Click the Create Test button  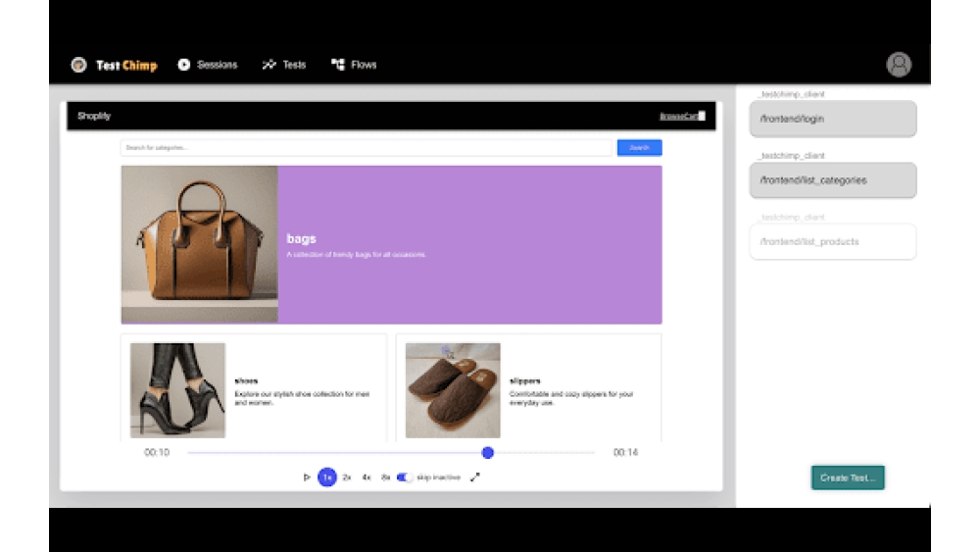(848, 477)
